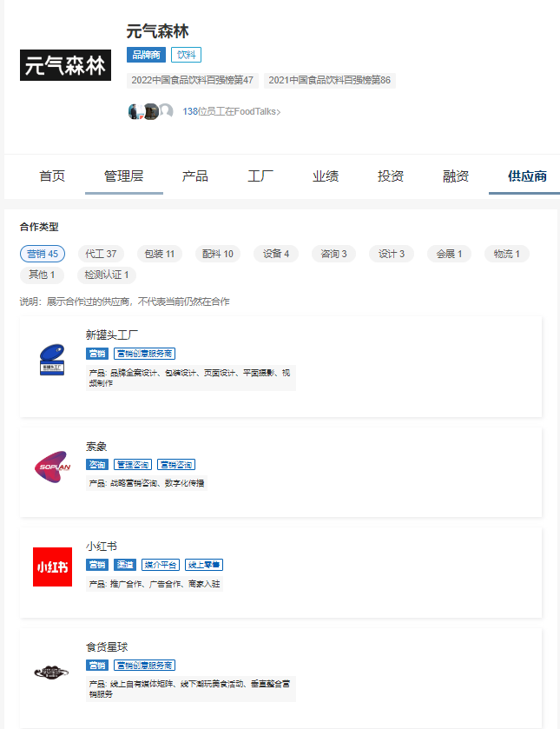Viewport: 560px width, 729px height.
Task: Select the 咨询 3 cooperation filter
Action: point(333,254)
